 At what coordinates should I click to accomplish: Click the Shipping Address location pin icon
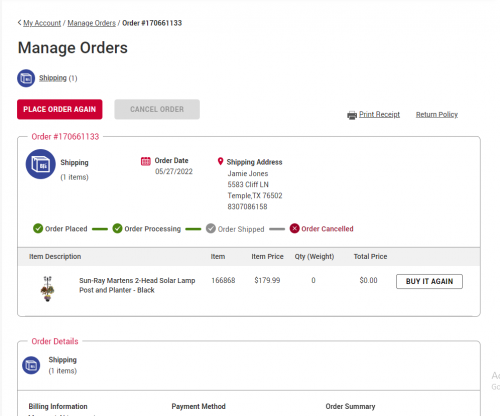(x=220, y=161)
